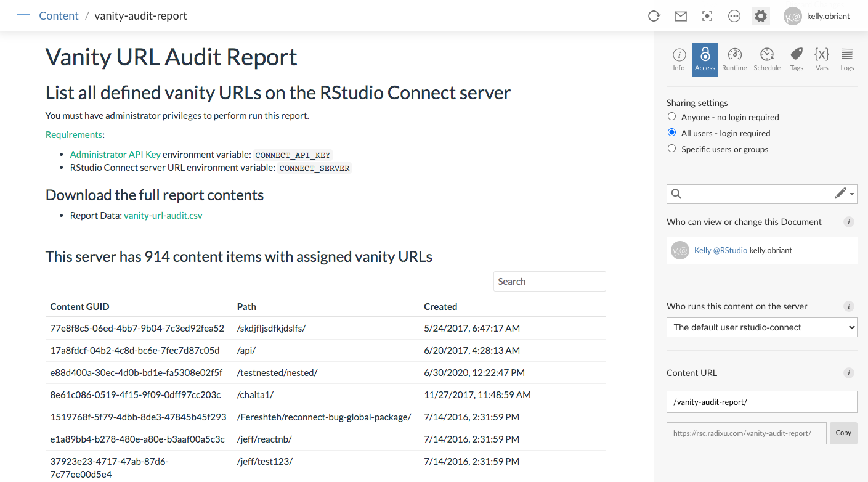Click the kelly.obriant username in header
Screen dimensions: 868x482
(x=829, y=17)
